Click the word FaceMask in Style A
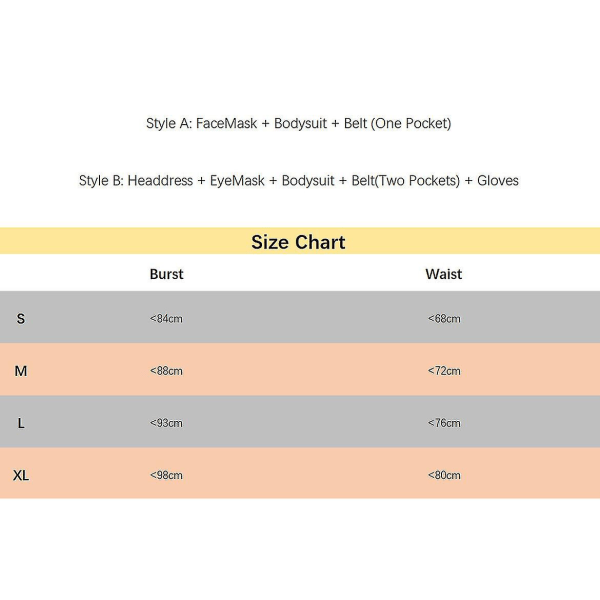600x600 pixels. coord(222,124)
